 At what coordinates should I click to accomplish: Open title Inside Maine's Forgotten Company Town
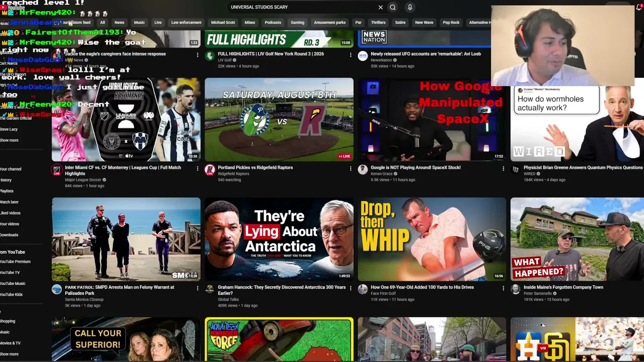click(x=563, y=287)
